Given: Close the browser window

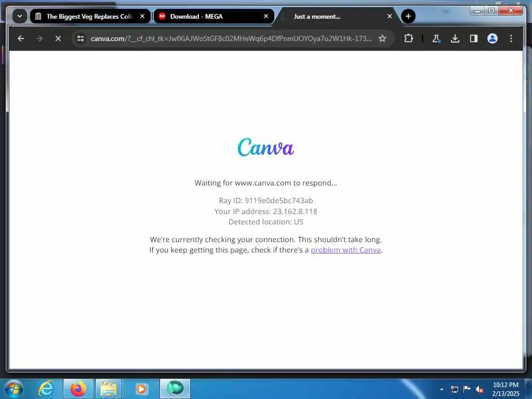Looking at the screenshot, I should pyautogui.click(x=511, y=11).
